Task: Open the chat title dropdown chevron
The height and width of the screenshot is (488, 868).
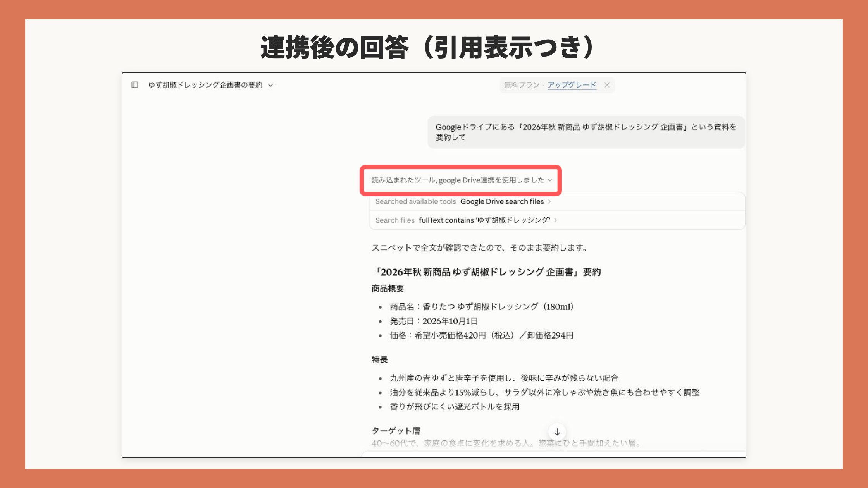Action: (x=270, y=85)
